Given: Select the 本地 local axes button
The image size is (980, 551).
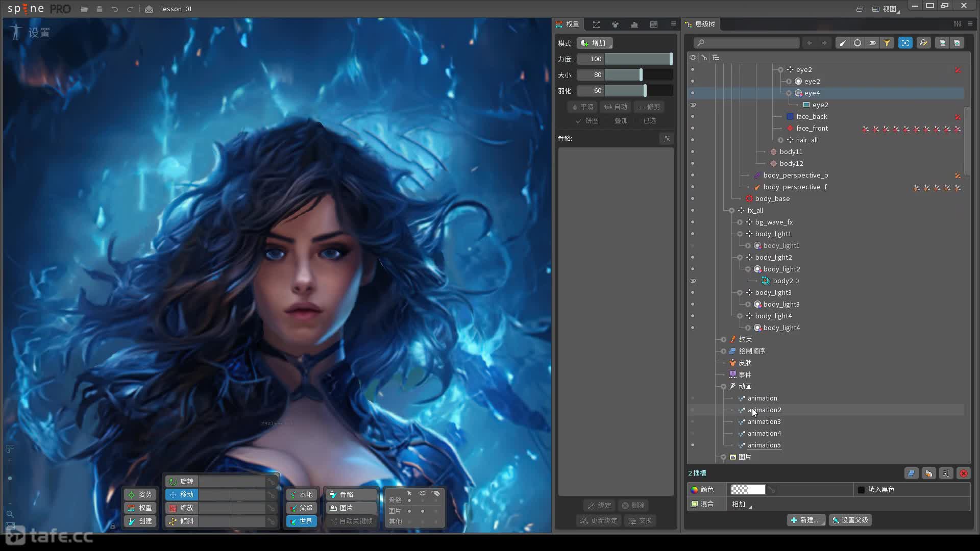Looking at the screenshot, I should point(301,494).
